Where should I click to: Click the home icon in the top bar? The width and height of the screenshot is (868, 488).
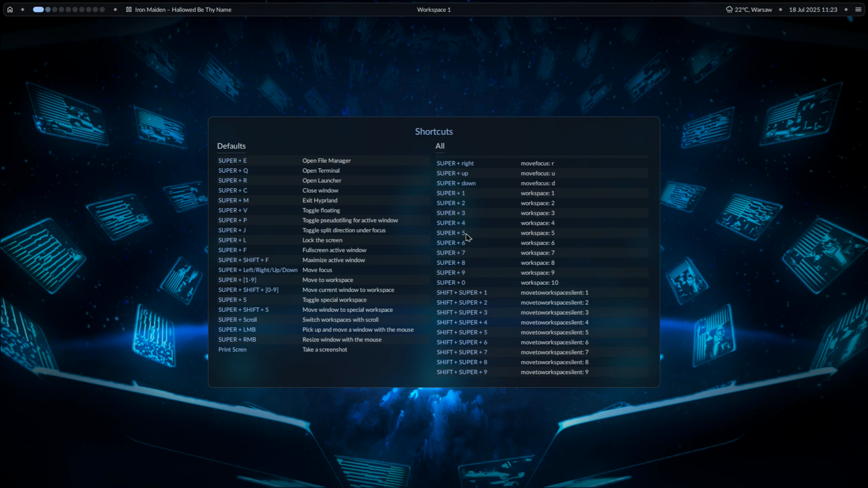point(10,9)
